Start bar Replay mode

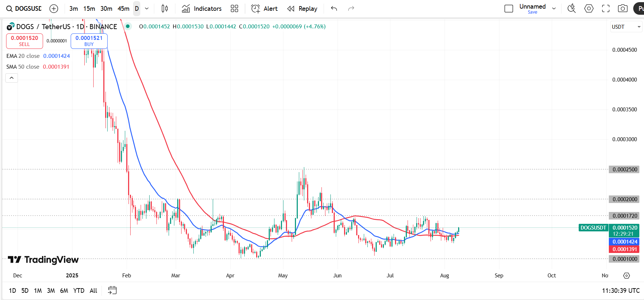click(x=302, y=9)
